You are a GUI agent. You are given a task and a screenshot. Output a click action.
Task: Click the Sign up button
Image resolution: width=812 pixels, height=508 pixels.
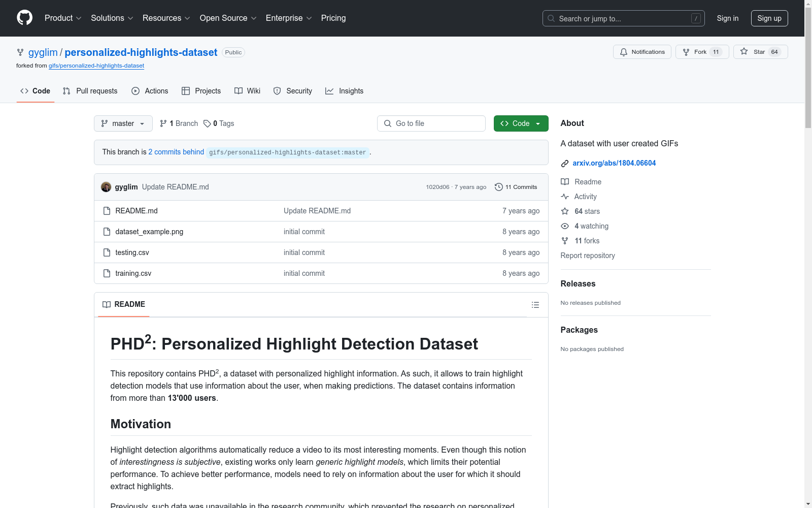click(x=769, y=18)
